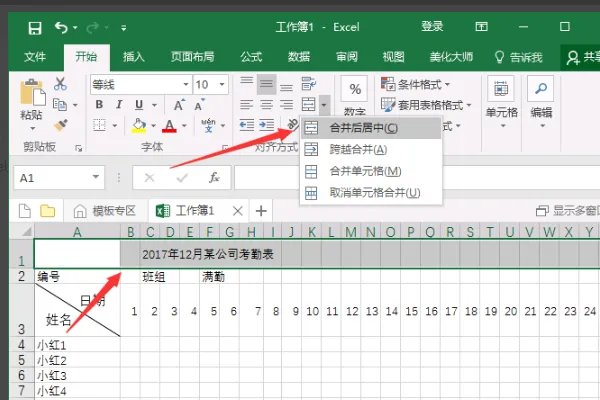Screen dimensions: 600x400
Task: Open the 美化大师 ribbon tab
Action: pyautogui.click(x=451, y=57)
